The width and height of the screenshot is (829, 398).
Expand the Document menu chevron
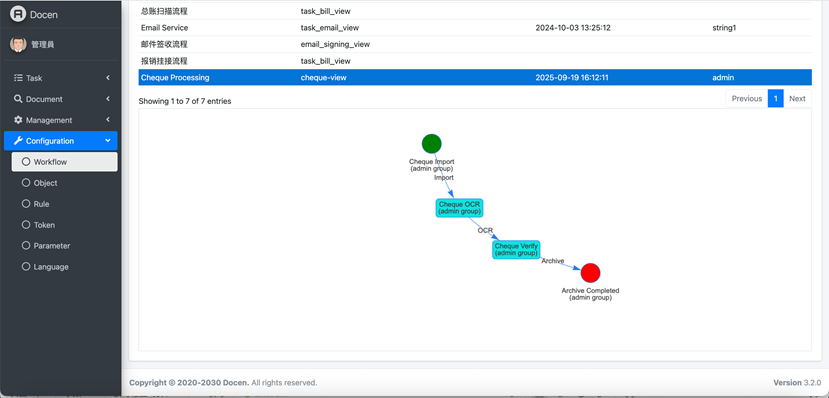[108, 99]
